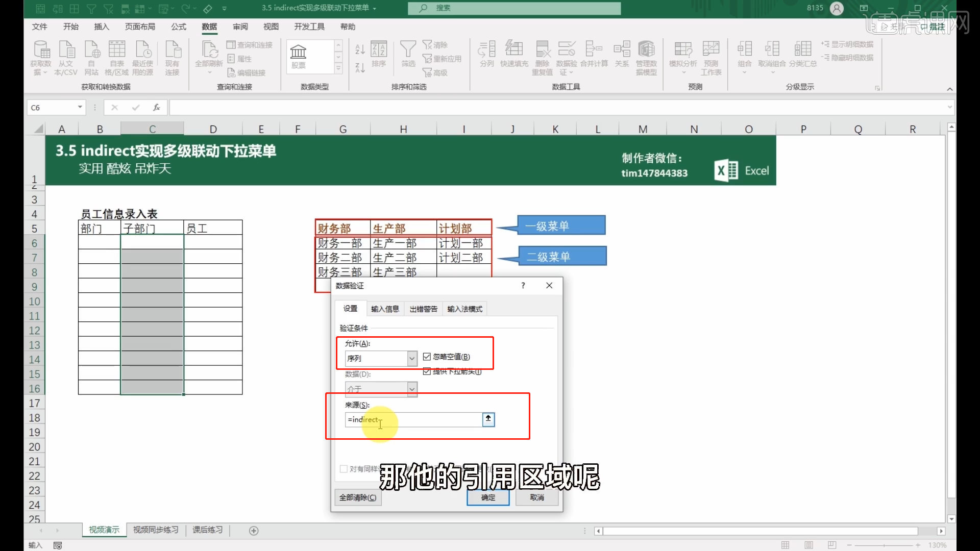Run Flash Fill (快速填充) icon
The image size is (980, 551).
pos(514,54)
